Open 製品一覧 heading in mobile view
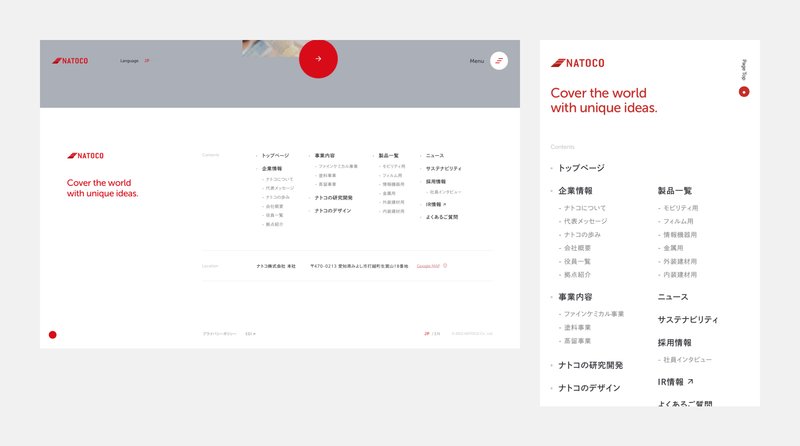 click(674, 191)
